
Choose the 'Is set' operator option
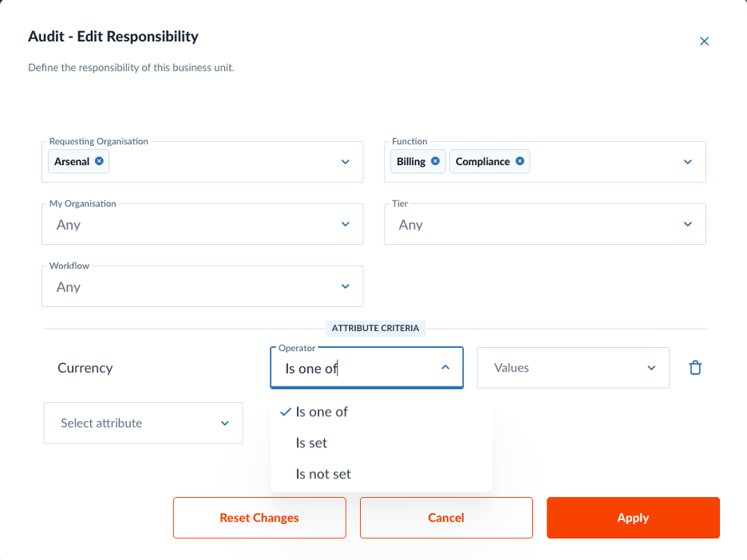[x=381, y=443]
